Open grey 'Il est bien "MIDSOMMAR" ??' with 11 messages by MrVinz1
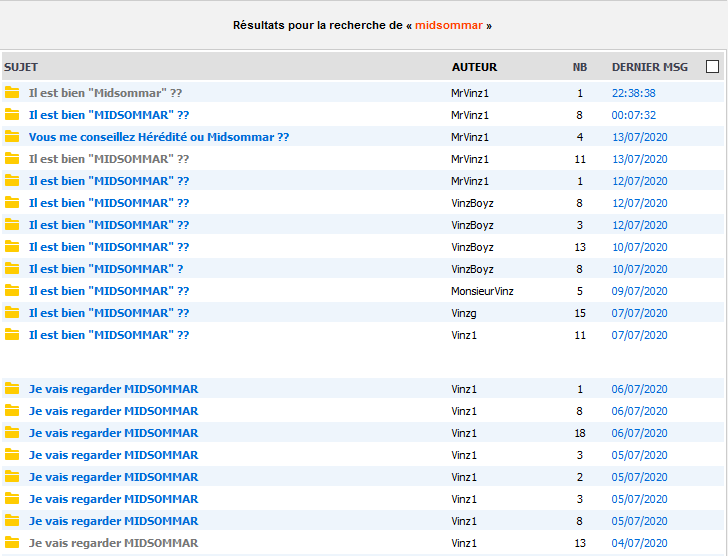 point(109,159)
